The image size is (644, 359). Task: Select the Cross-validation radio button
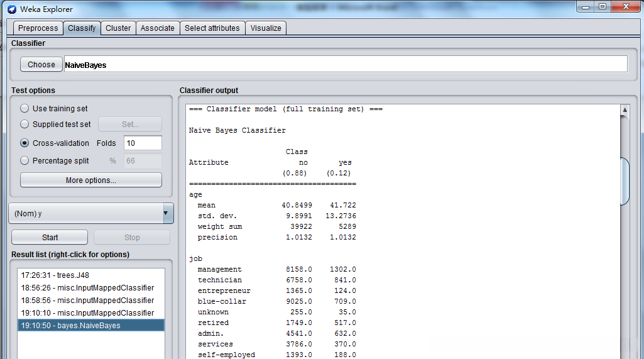point(25,143)
